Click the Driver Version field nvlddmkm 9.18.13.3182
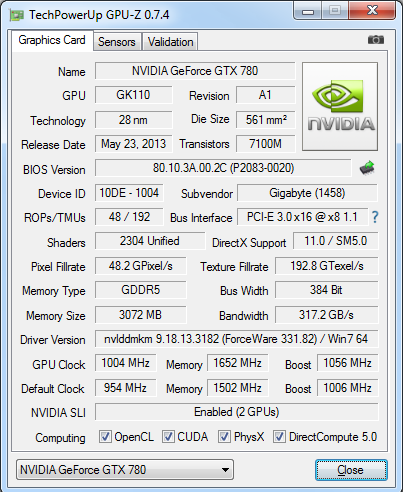The width and height of the screenshot is (403, 492). click(237, 339)
